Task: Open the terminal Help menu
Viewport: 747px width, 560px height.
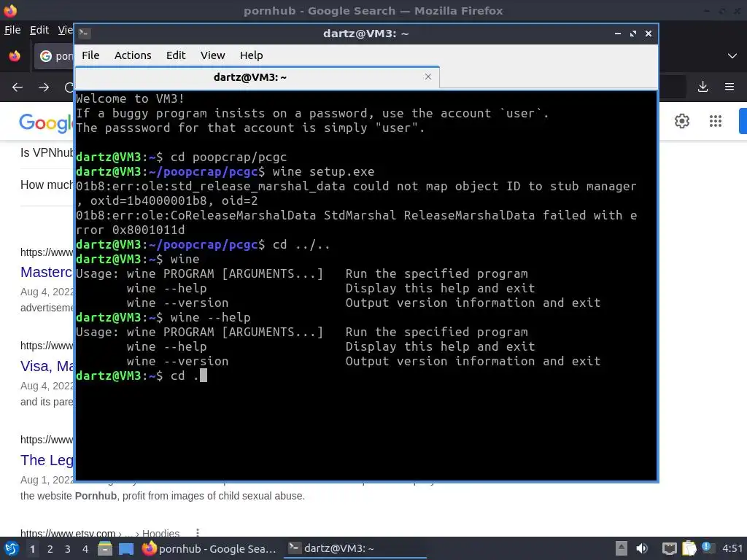Action: pyautogui.click(x=251, y=55)
